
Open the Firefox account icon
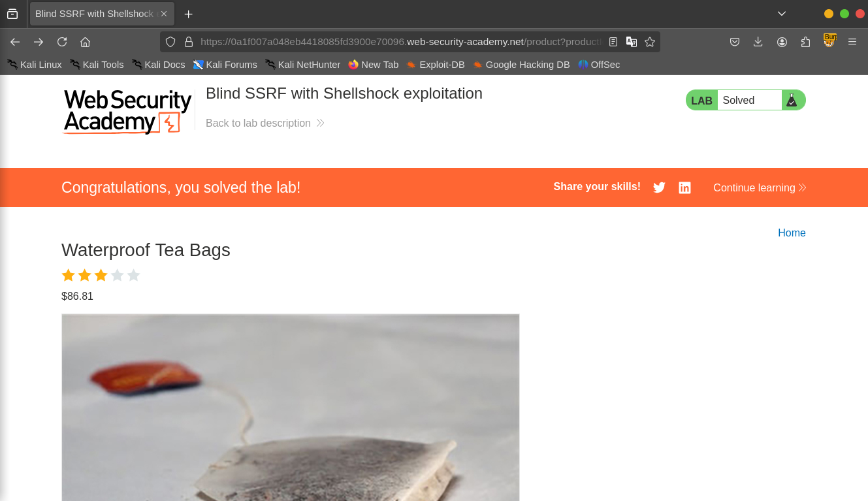782,42
